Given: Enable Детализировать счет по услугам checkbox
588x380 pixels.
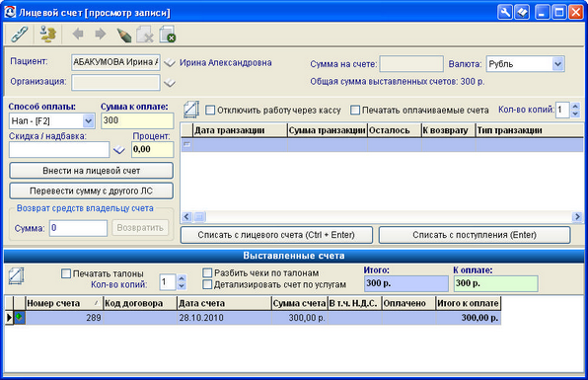Looking at the screenshot, I should pyautogui.click(x=207, y=284).
